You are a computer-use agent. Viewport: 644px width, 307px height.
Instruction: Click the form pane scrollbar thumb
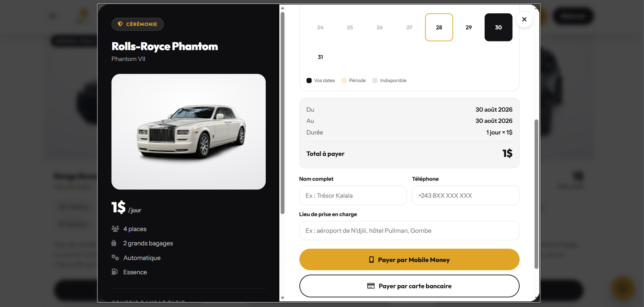(536, 194)
